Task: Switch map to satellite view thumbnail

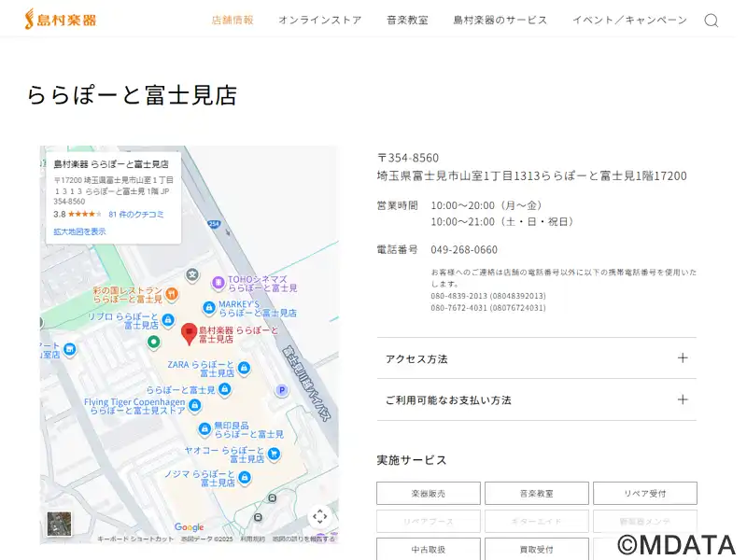Action: pos(59,525)
